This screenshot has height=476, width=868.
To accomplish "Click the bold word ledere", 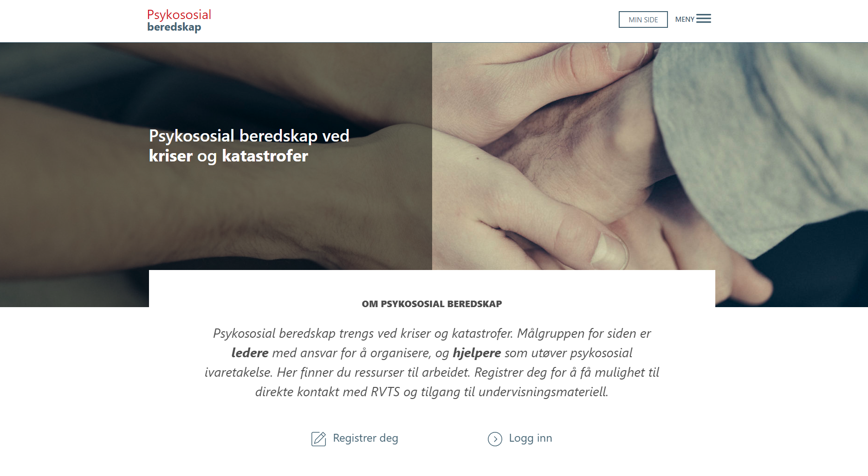I will [250, 353].
